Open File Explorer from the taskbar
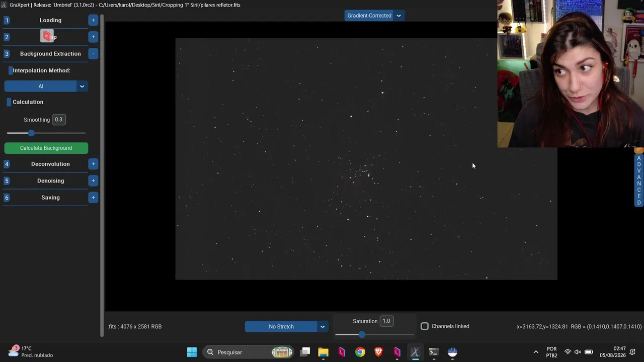The height and width of the screenshot is (362, 644). (323, 352)
